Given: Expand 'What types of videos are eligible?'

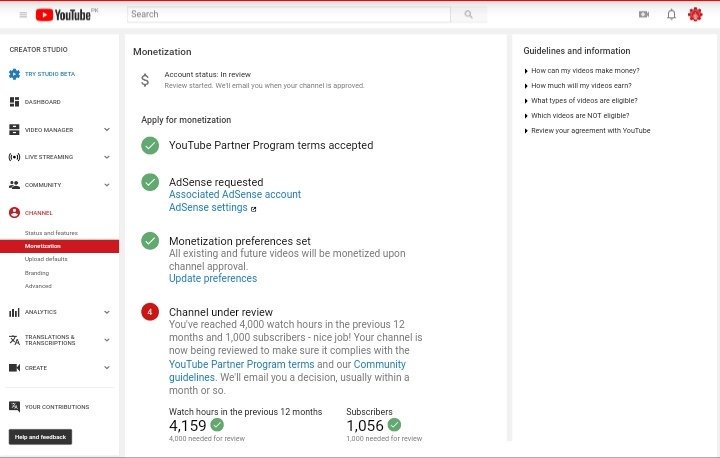Looking at the screenshot, I should tap(581, 101).
